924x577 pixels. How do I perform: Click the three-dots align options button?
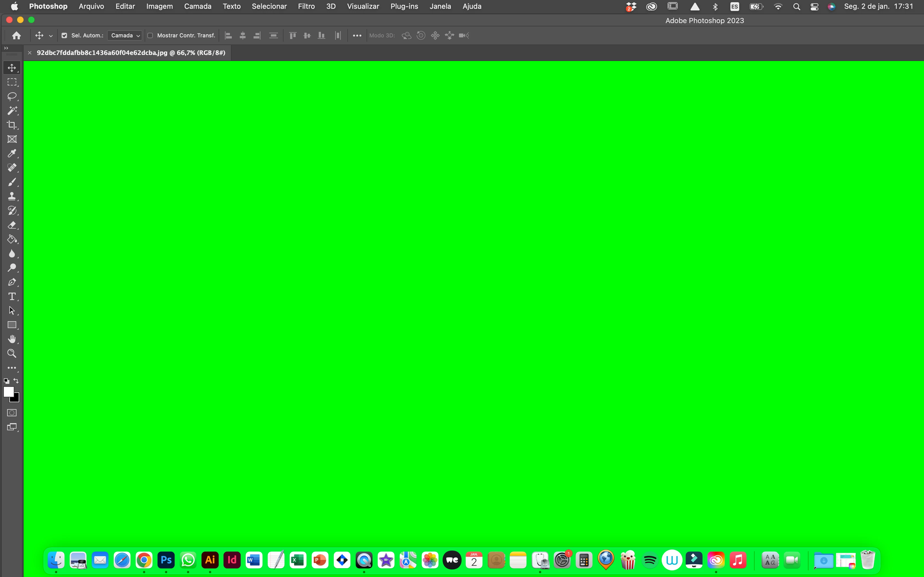coord(357,35)
